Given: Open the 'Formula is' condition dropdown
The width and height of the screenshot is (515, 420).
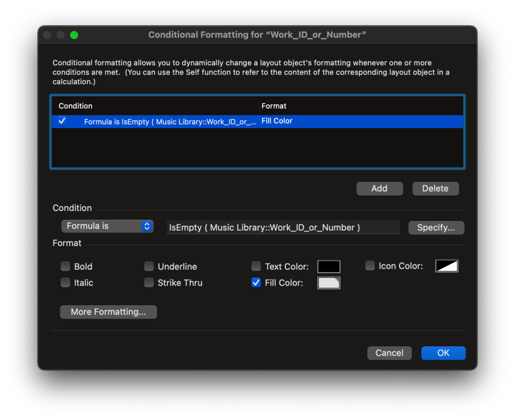Looking at the screenshot, I should coord(107,226).
